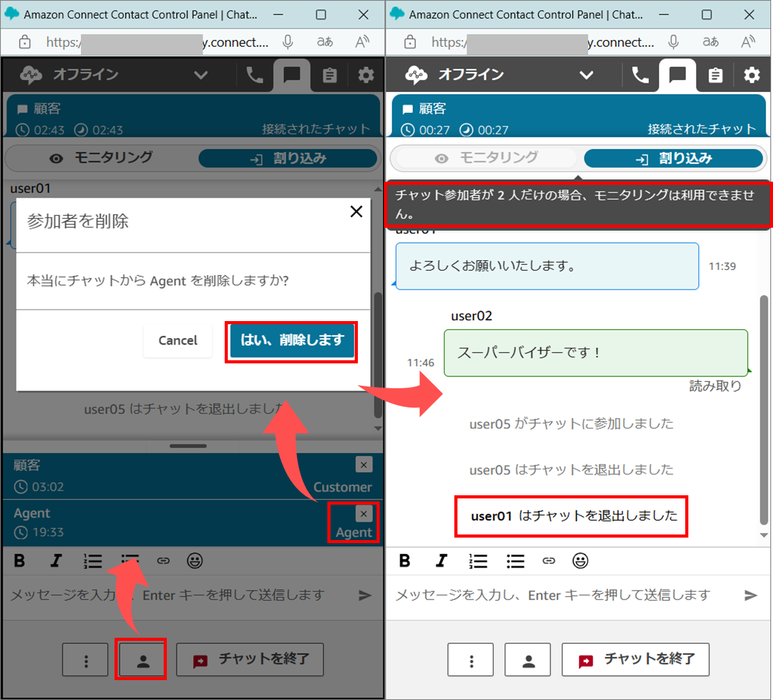The width and height of the screenshot is (773, 700).
Task: Click right panel chat scrollbar
Action: 764,411
